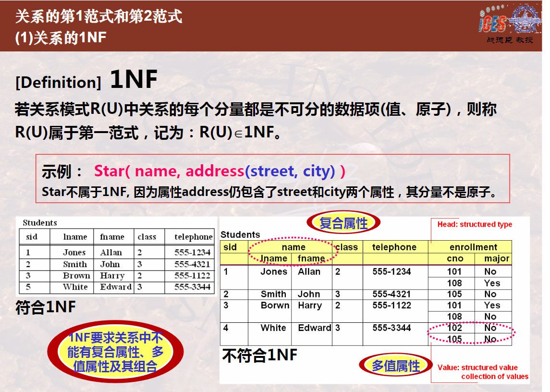Click the 不符合1NF label
The image size is (550, 392).
pos(259,355)
